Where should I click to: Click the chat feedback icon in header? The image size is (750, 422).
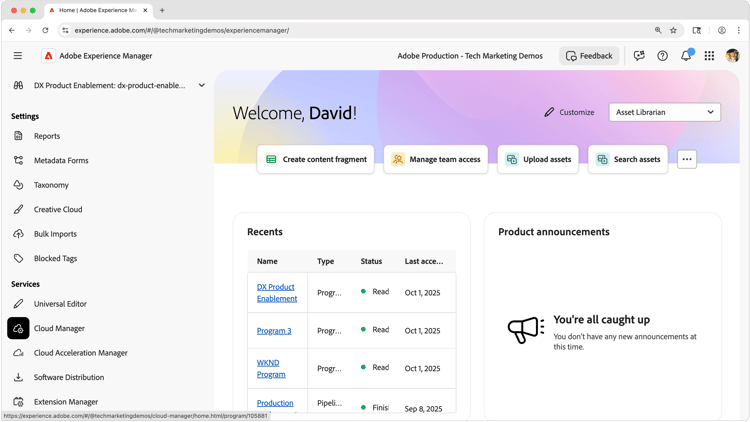point(639,56)
